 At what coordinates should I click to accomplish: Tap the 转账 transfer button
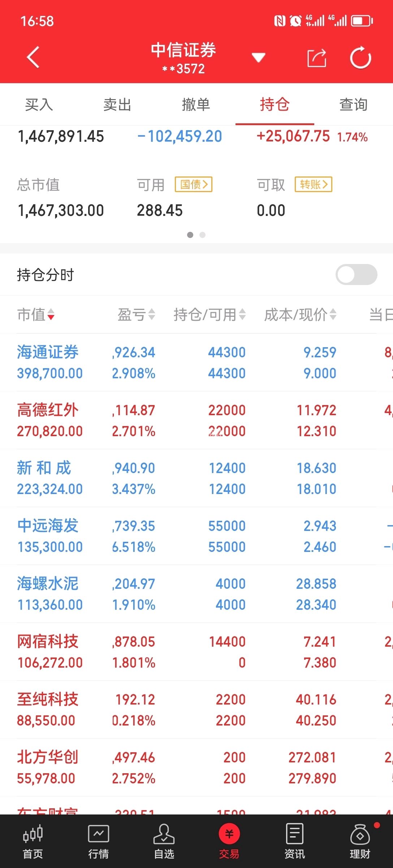point(313,184)
